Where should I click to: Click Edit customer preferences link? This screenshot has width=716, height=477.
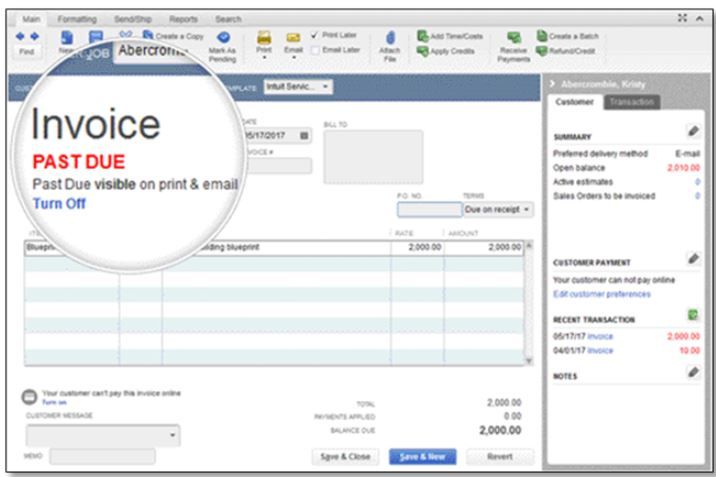[x=602, y=294]
